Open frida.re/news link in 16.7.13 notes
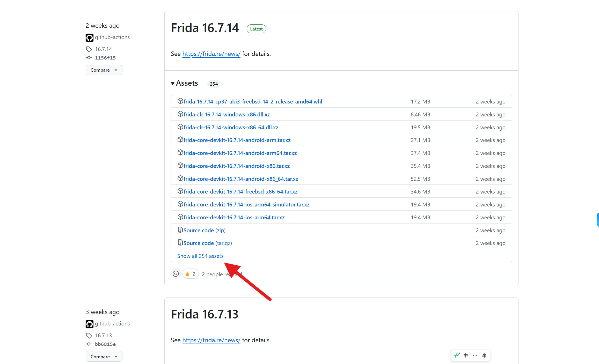The height and width of the screenshot is (364, 599). point(211,340)
